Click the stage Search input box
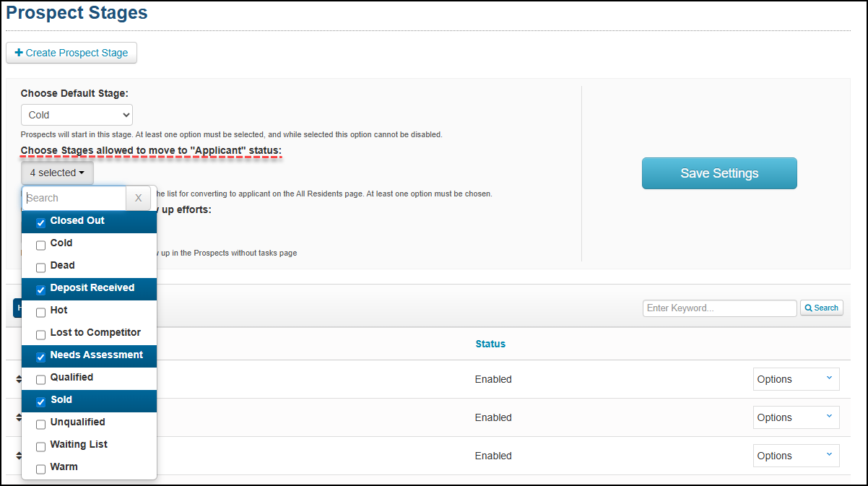Screen dimensions: 868x486 tap(74, 198)
